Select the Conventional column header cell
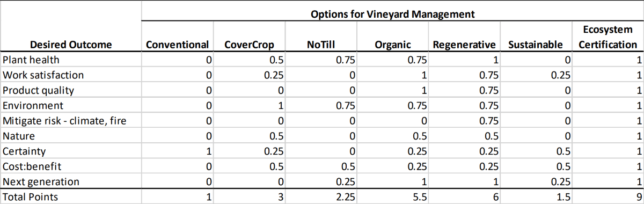The height and width of the screenshot is (204, 644). (177, 45)
